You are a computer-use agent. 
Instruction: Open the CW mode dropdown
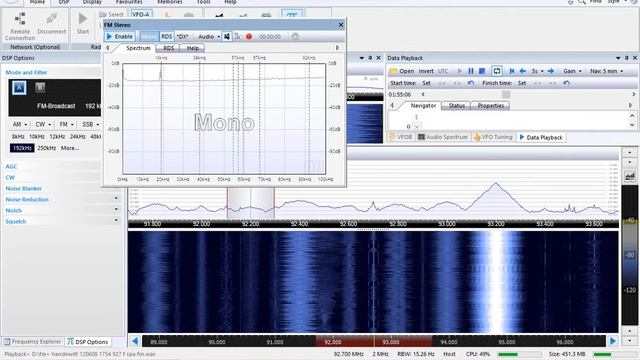43,124
